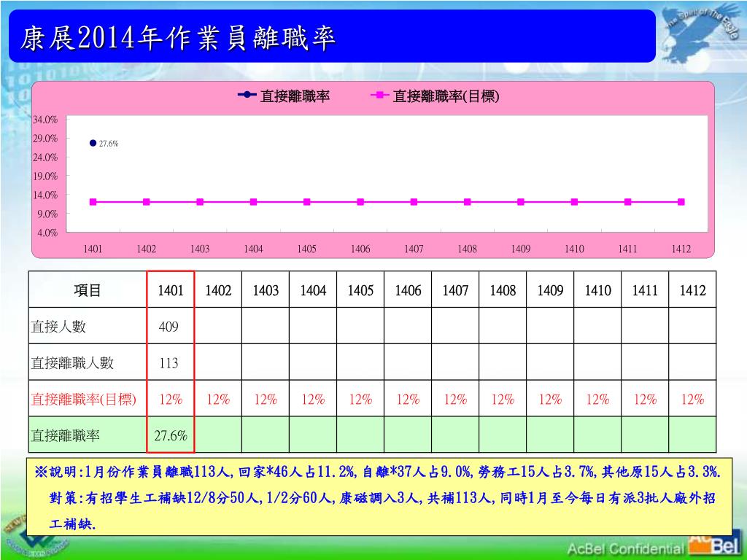747x560 pixels.
Task: Click the pink target marker above 1407
Action: (414, 202)
